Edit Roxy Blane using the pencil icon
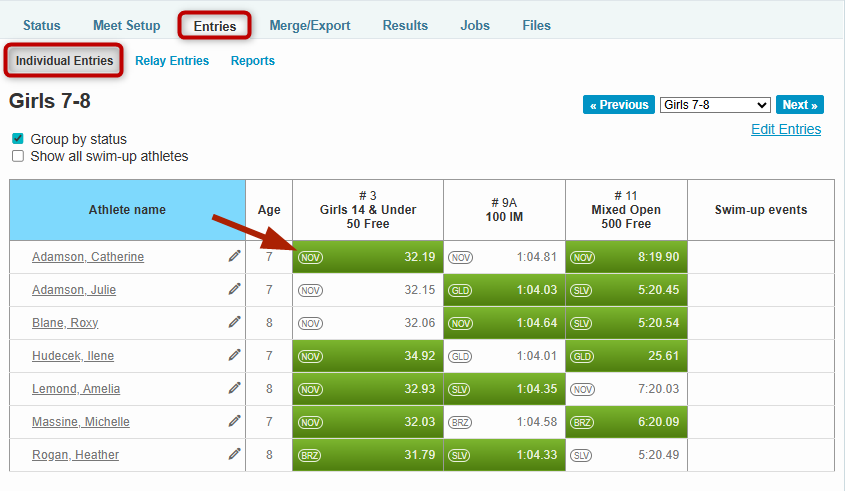The width and height of the screenshot is (845, 491). (234, 322)
